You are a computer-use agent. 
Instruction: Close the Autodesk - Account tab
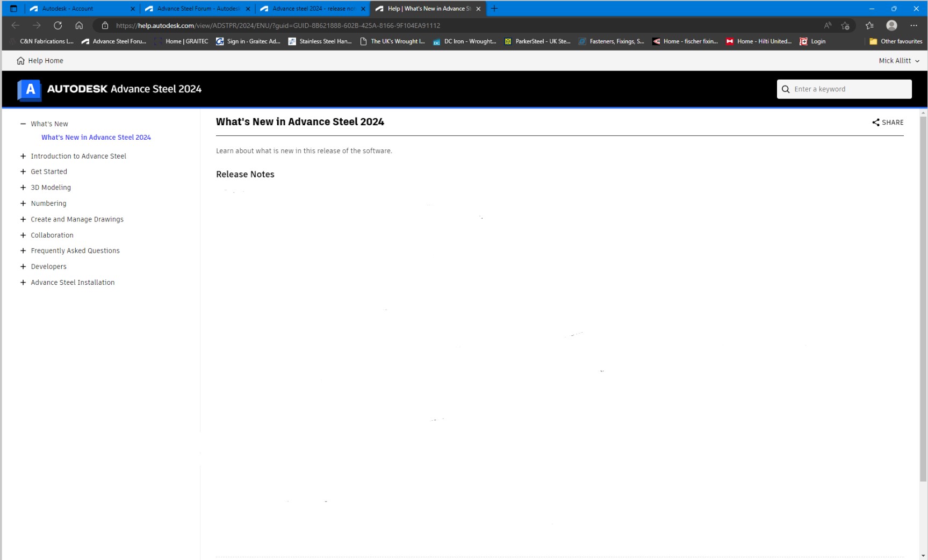click(133, 9)
